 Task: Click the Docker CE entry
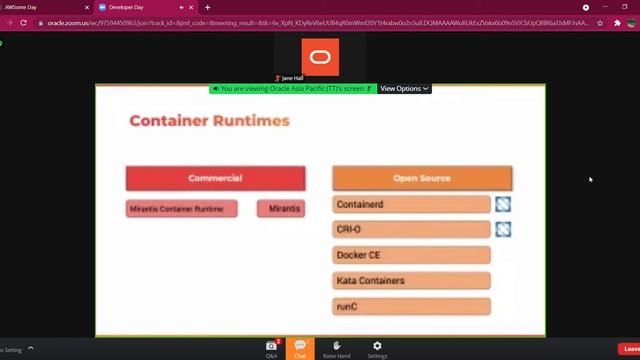coord(411,255)
